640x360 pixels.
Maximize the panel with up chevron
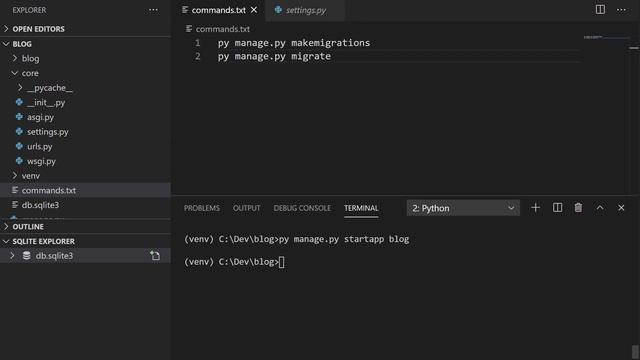(600, 208)
